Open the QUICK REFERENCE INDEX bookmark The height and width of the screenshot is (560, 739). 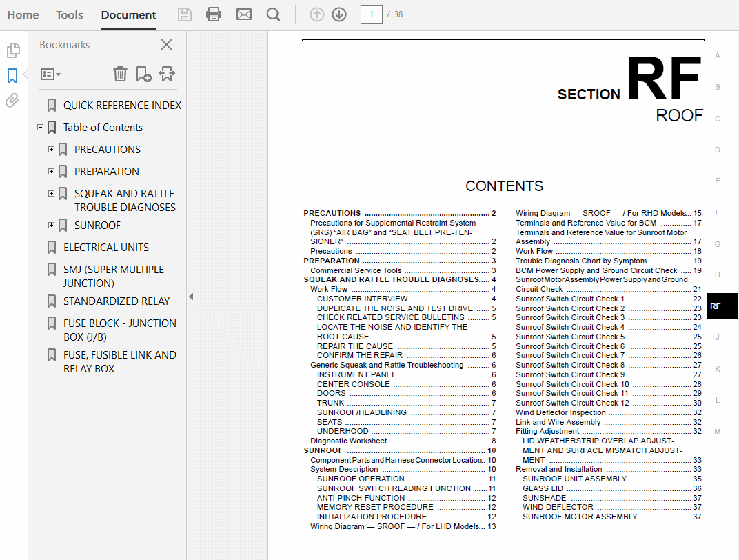click(x=121, y=105)
